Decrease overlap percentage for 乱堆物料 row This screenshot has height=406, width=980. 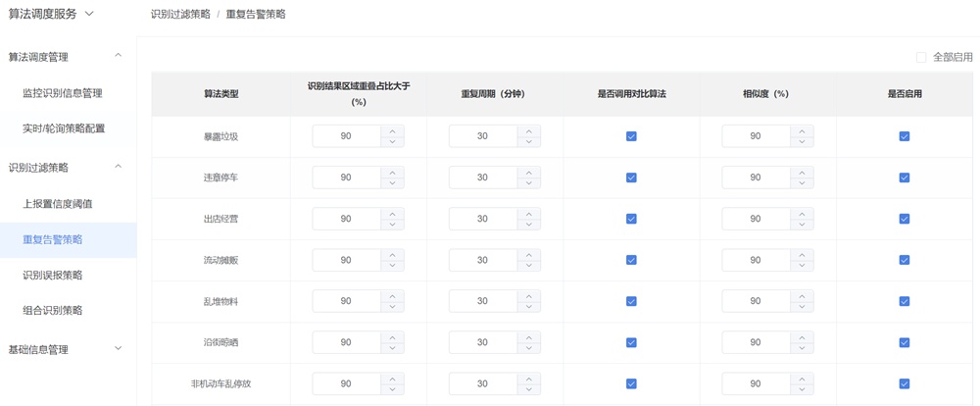[393, 307]
